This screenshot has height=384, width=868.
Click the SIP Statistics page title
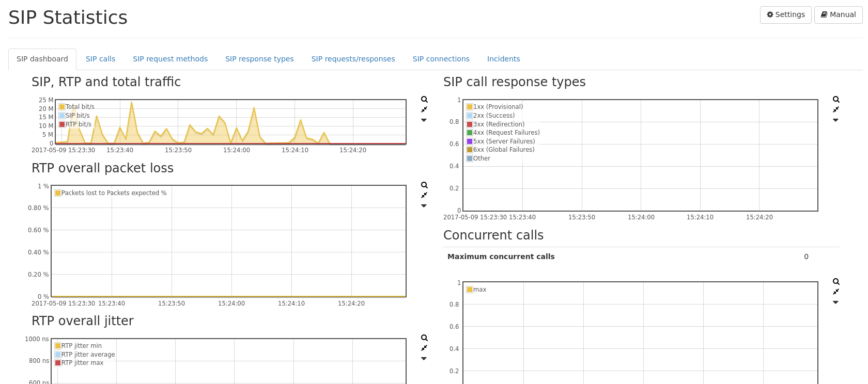68,18
